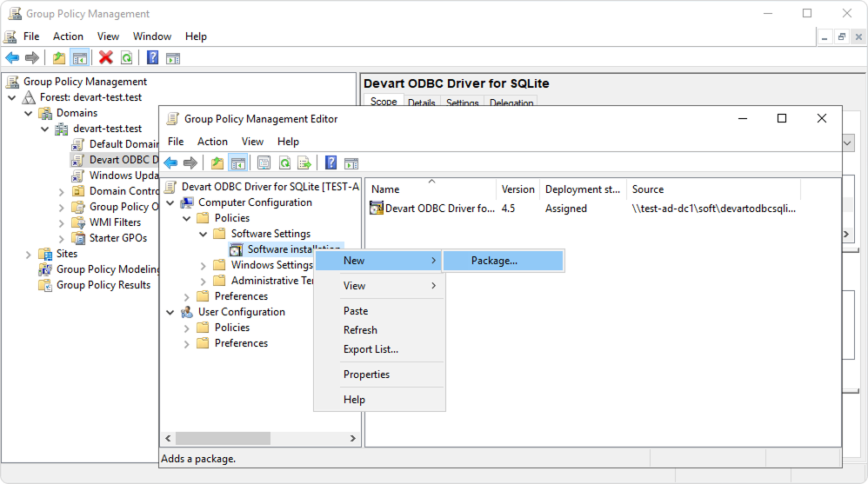Click Back arrow in Group Policy Management toolbar
This screenshot has height=484, width=868.
[x=12, y=57]
